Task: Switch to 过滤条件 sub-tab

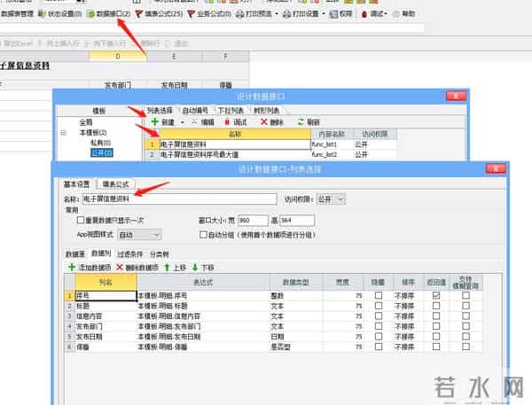Action: tap(130, 254)
